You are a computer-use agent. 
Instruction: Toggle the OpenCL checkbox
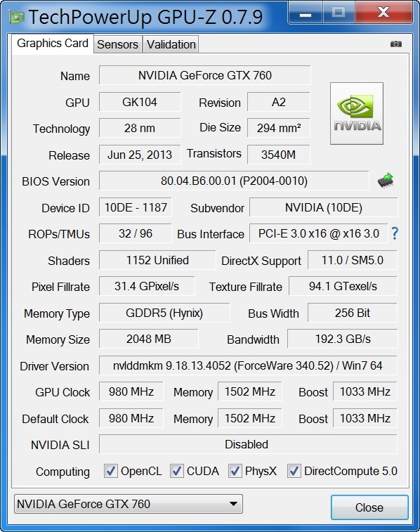point(110,471)
